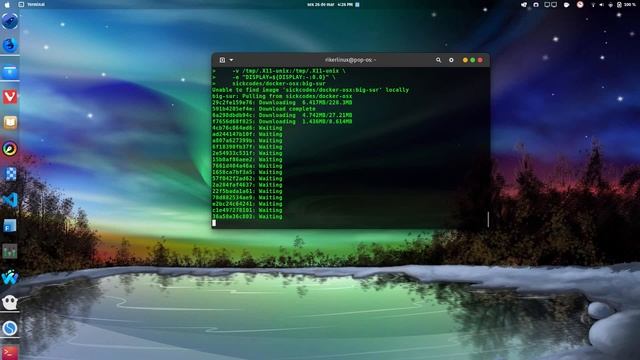Click the small blue icon after the clock
640x360 pixels.
(x=358, y=4)
